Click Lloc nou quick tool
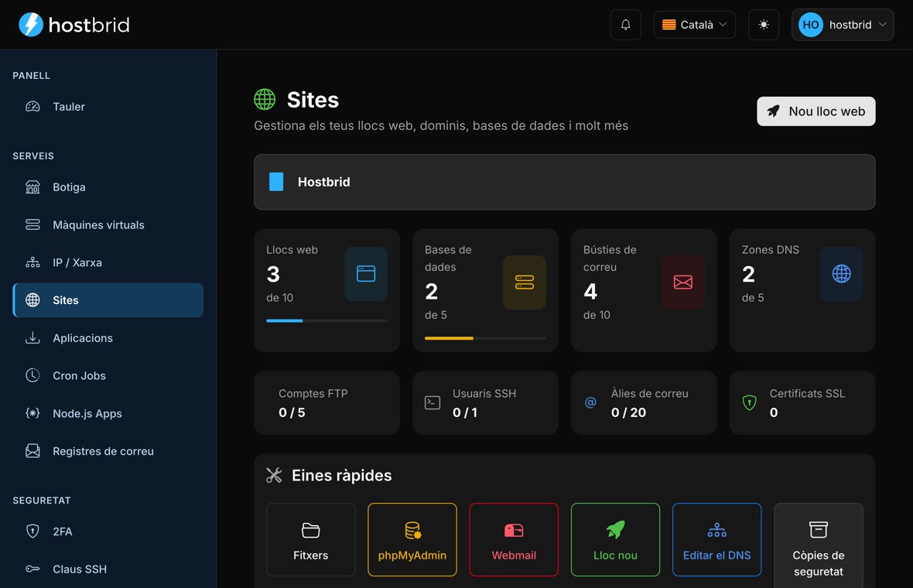 pyautogui.click(x=615, y=540)
